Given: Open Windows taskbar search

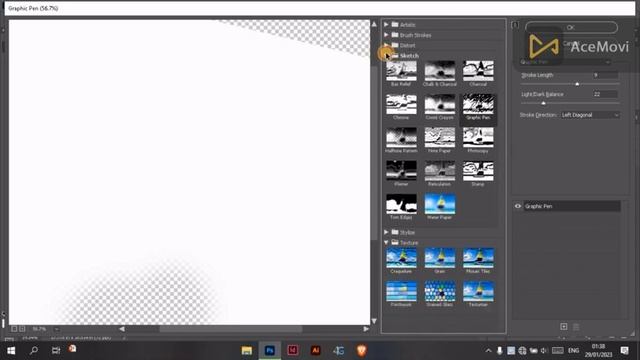Looking at the screenshot, I should point(34,351).
